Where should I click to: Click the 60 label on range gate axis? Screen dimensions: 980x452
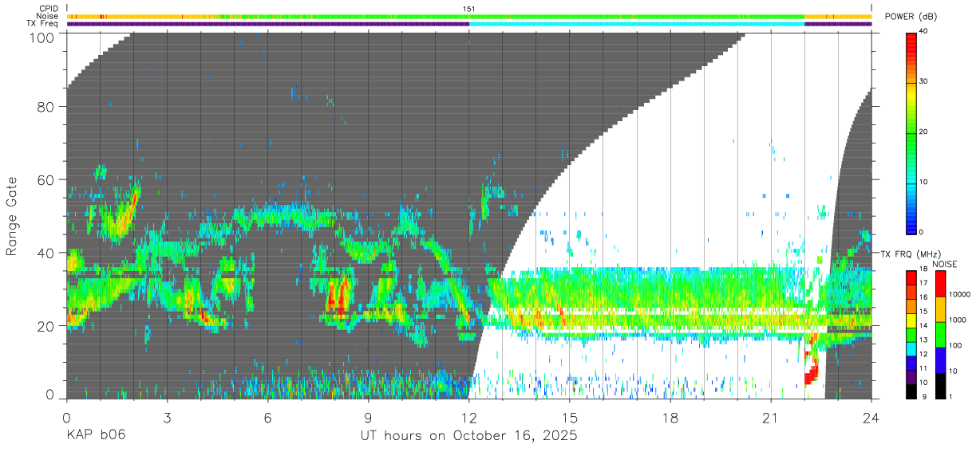45,179
